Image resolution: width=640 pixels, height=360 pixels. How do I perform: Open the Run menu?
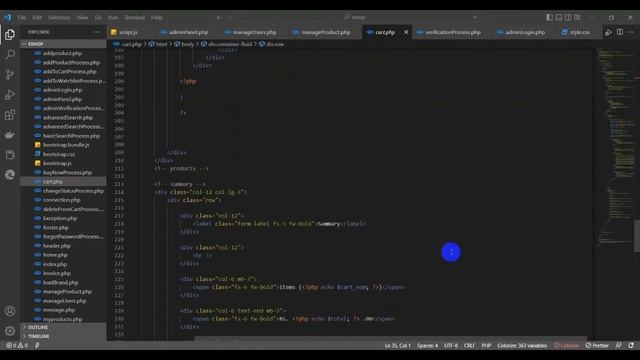point(113,18)
